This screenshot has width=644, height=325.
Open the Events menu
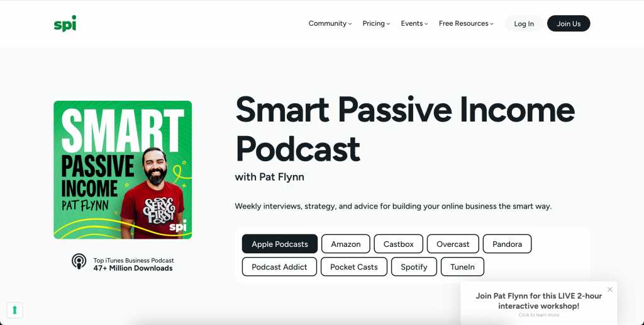[x=414, y=23]
